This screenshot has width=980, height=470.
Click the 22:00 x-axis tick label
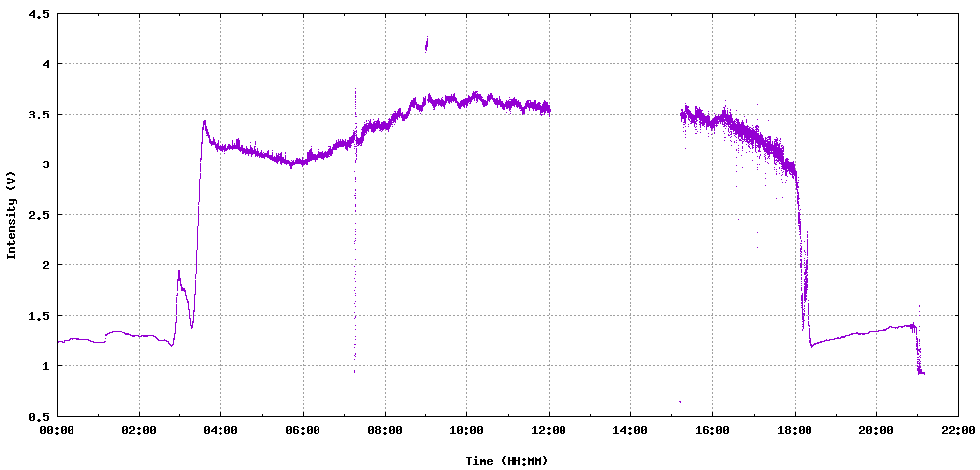click(x=958, y=430)
